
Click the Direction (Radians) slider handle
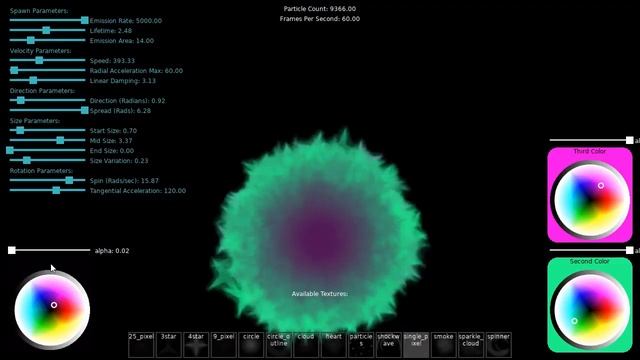(21, 100)
